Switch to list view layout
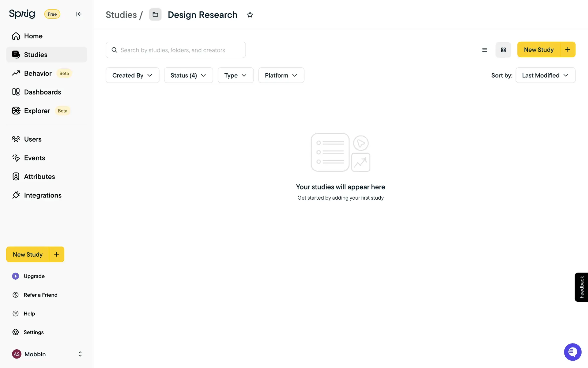This screenshot has height=368, width=588. pyautogui.click(x=484, y=50)
